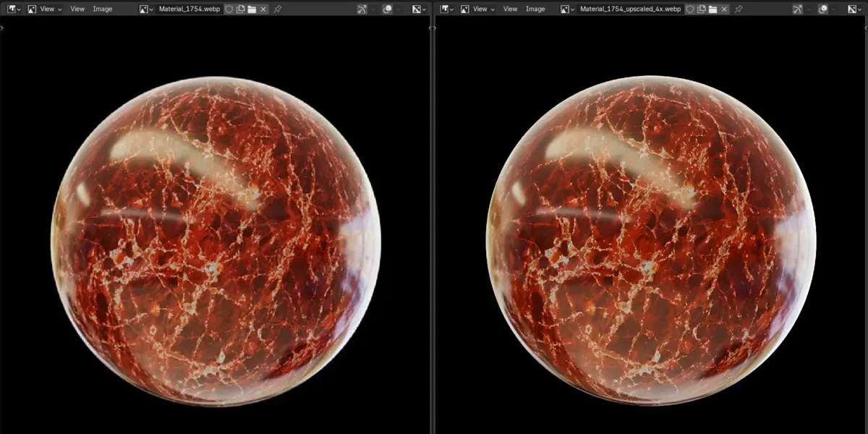Image resolution: width=868 pixels, height=434 pixels.
Task: Open the Image menu in right image editor
Action: pyautogui.click(x=535, y=9)
